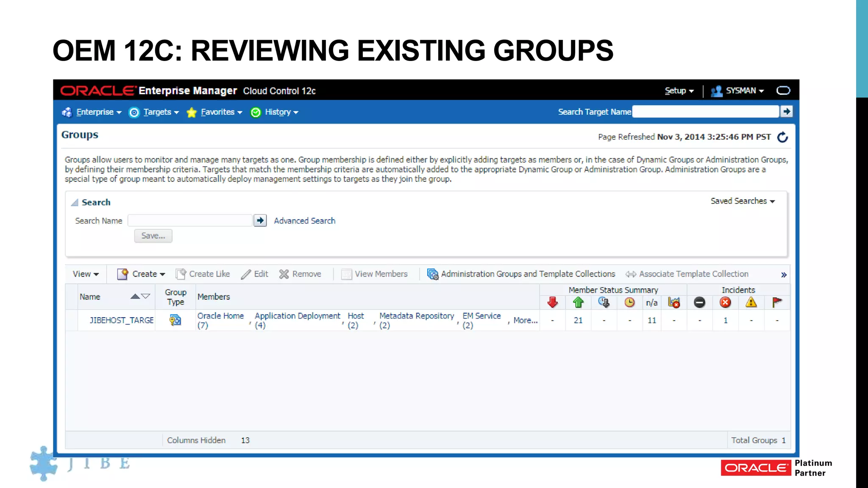Open the Advanced Search link
The height and width of the screenshot is (488, 868).
pos(304,221)
